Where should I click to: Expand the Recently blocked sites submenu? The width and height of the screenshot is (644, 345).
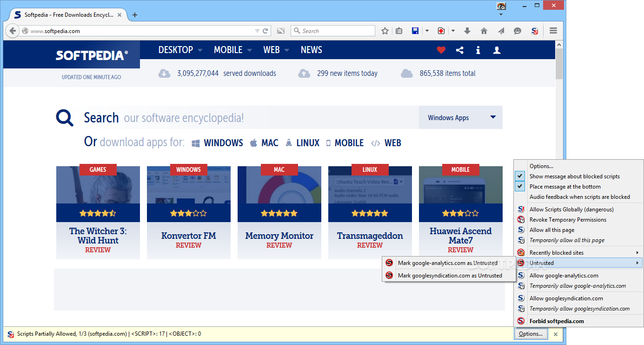click(578, 253)
